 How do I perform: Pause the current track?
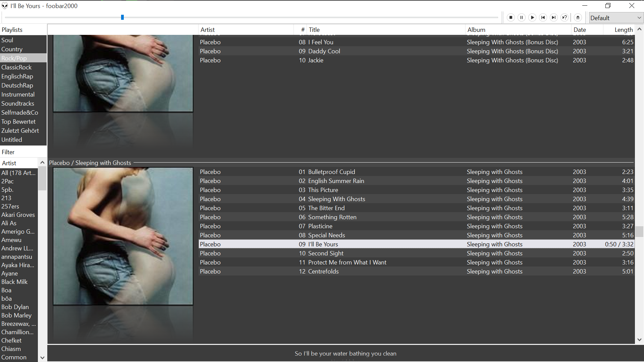tap(522, 17)
